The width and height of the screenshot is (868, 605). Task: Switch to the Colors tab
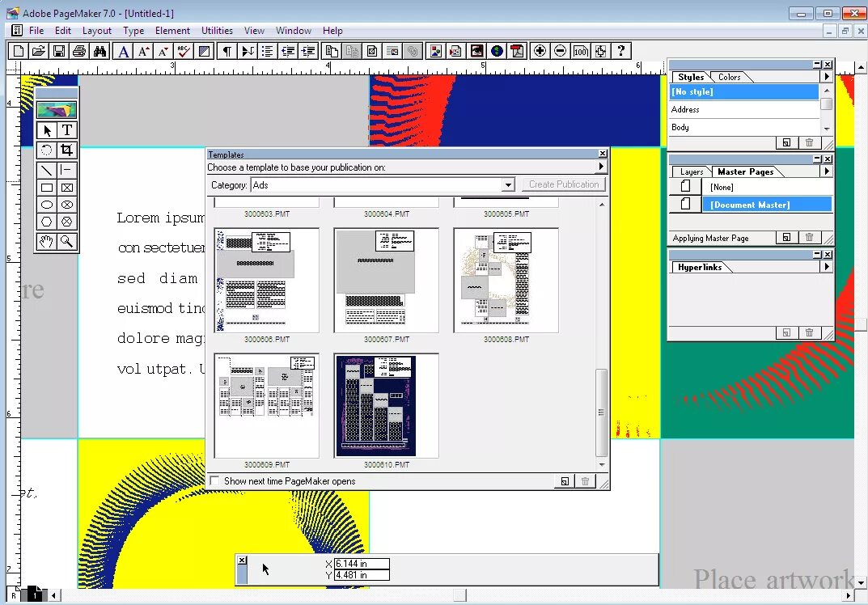(729, 77)
